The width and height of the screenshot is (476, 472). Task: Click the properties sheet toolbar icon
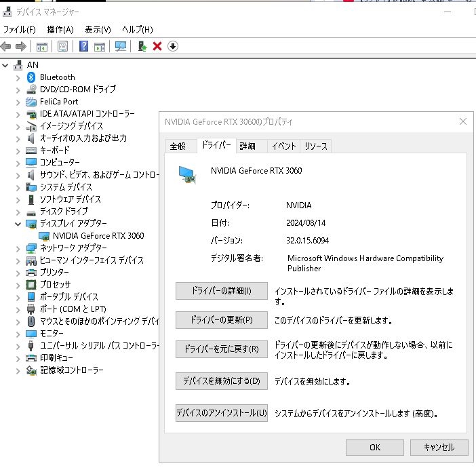pyautogui.click(x=62, y=46)
